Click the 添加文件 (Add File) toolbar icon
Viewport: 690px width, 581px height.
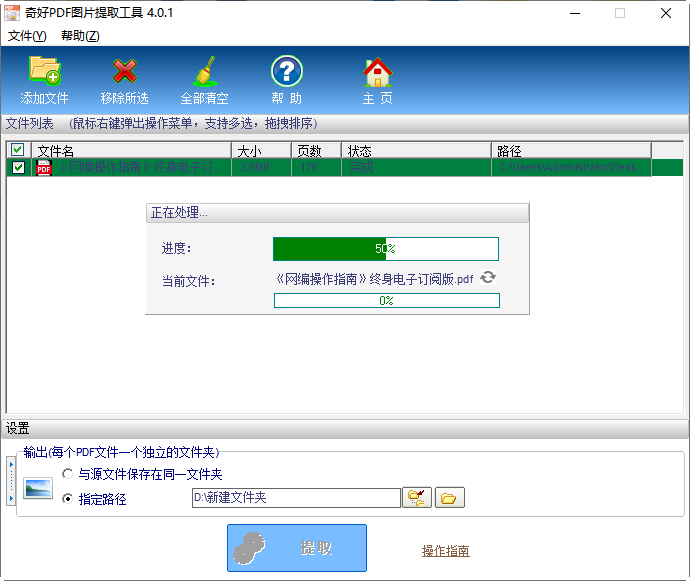[x=45, y=72]
